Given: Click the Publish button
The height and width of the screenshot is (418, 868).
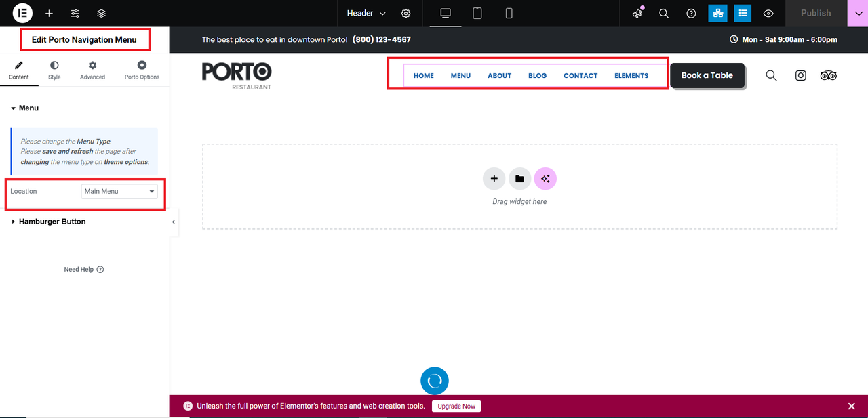Looking at the screenshot, I should [816, 13].
